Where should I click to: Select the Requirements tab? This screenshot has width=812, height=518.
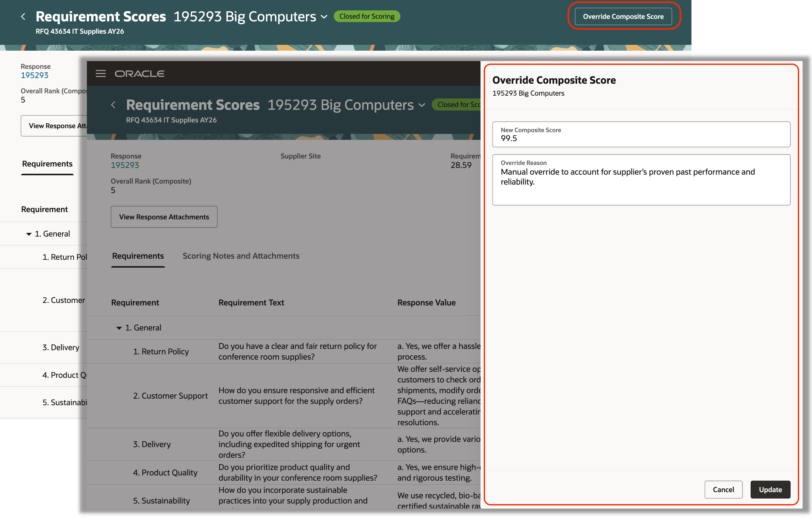tap(138, 256)
